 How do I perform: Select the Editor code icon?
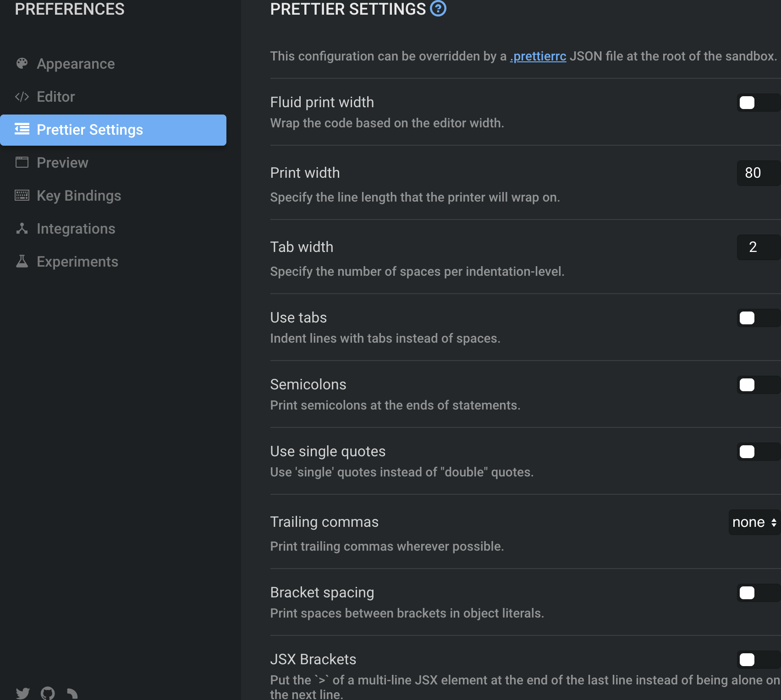[22, 97]
